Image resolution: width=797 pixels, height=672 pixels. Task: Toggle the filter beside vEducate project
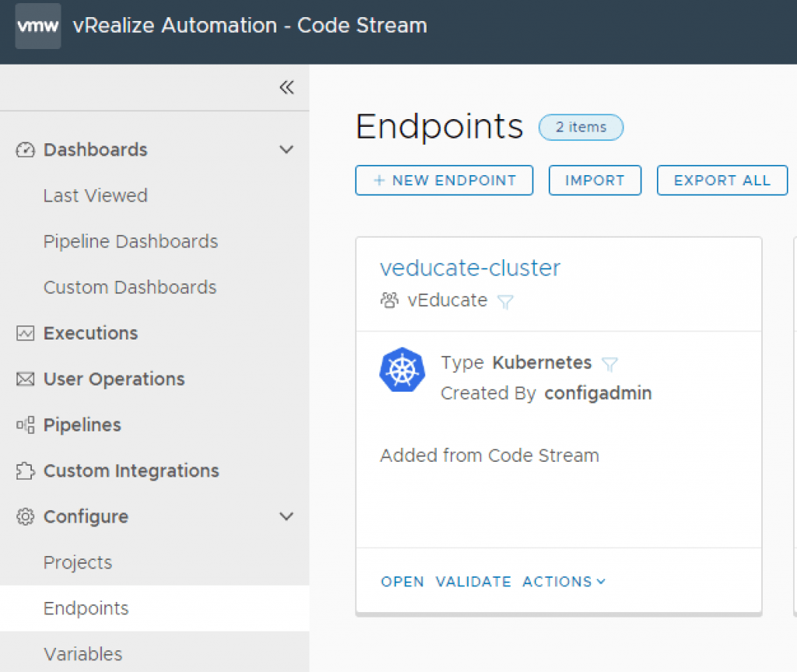point(505,301)
